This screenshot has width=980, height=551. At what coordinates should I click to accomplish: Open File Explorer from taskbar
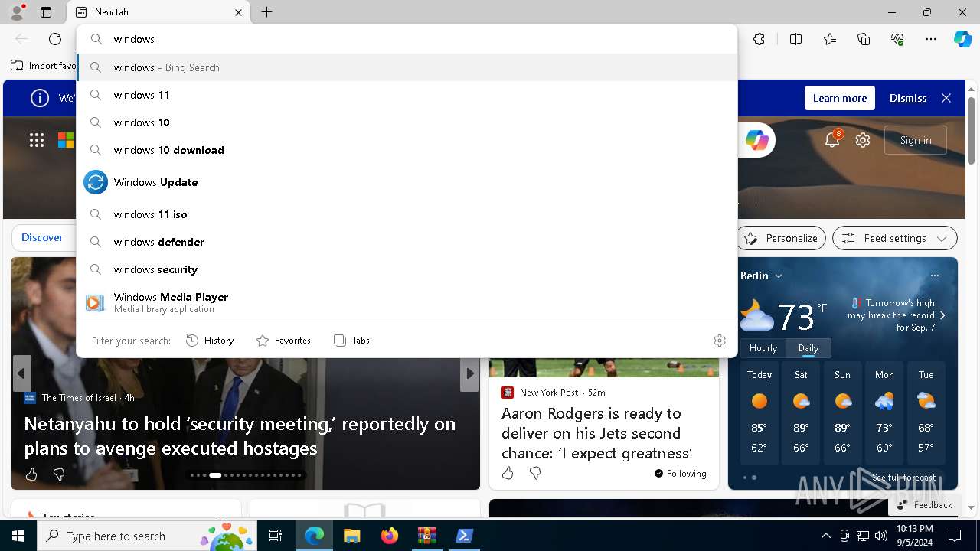tap(351, 536)
